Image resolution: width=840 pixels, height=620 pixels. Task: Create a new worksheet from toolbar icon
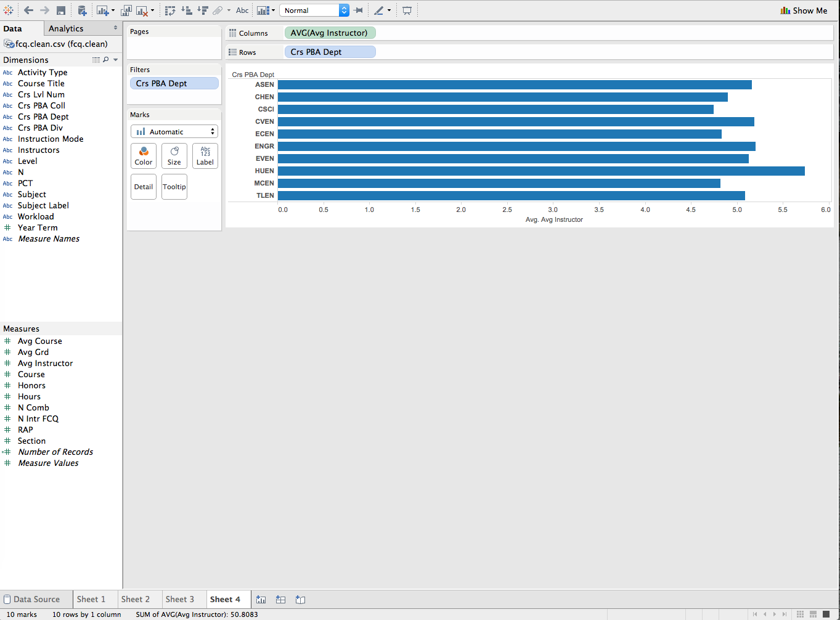click(102, 10)
